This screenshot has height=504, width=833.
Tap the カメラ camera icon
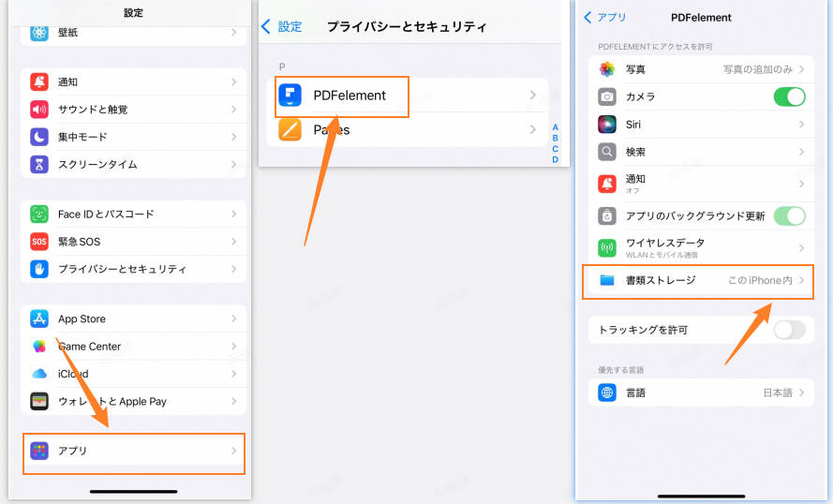[606, 96]
